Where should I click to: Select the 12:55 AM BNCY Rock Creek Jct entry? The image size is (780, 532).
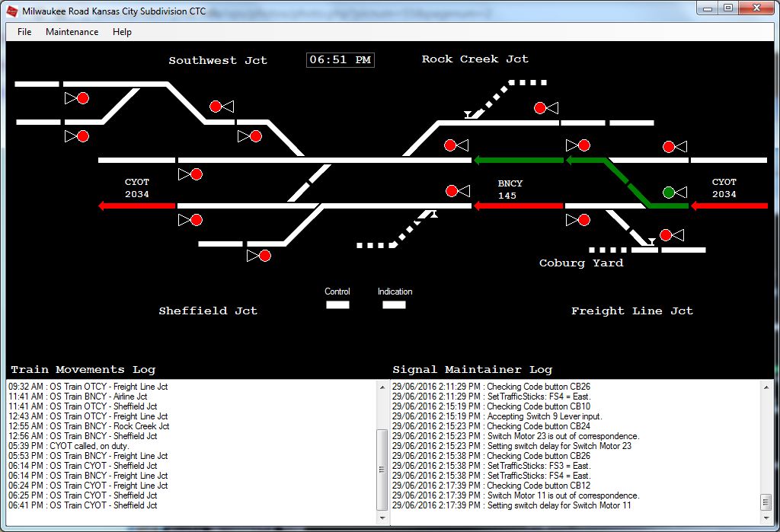point(88,426)
